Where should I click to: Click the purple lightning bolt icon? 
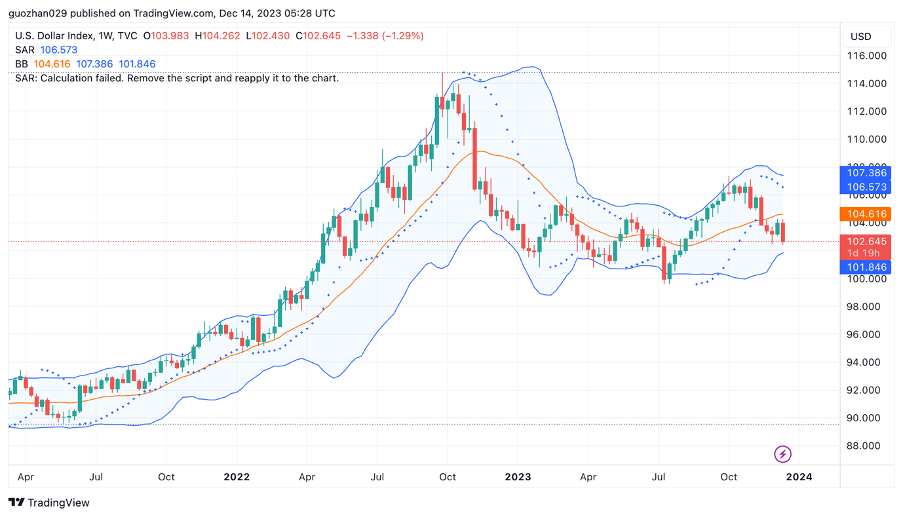783,454
